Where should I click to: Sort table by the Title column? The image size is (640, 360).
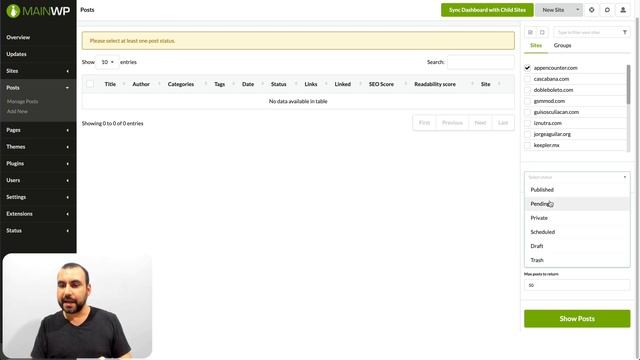tap(110, 84)
